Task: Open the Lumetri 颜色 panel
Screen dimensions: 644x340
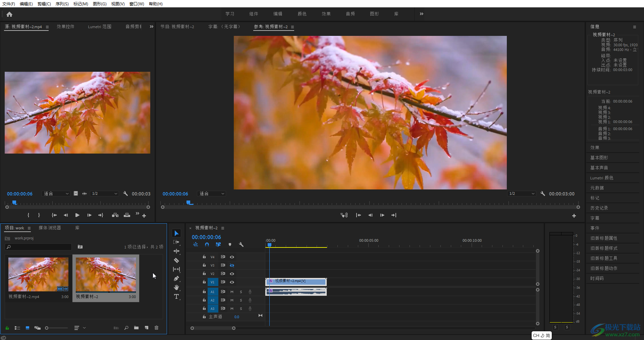Action: click(x=602, y=178)
